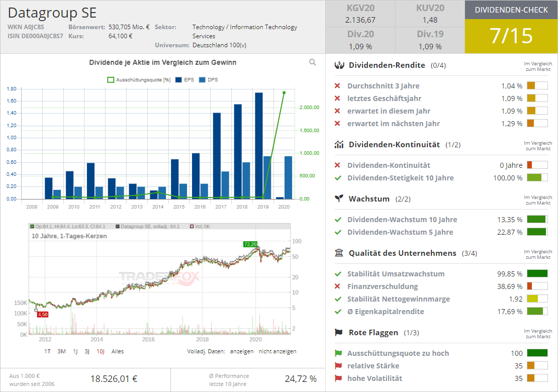Image resolution: width=558 pixels, height=392 pixels.
Task: Click red X beside Dividenden-Kontinuität row
Action: tap(337, 165)
